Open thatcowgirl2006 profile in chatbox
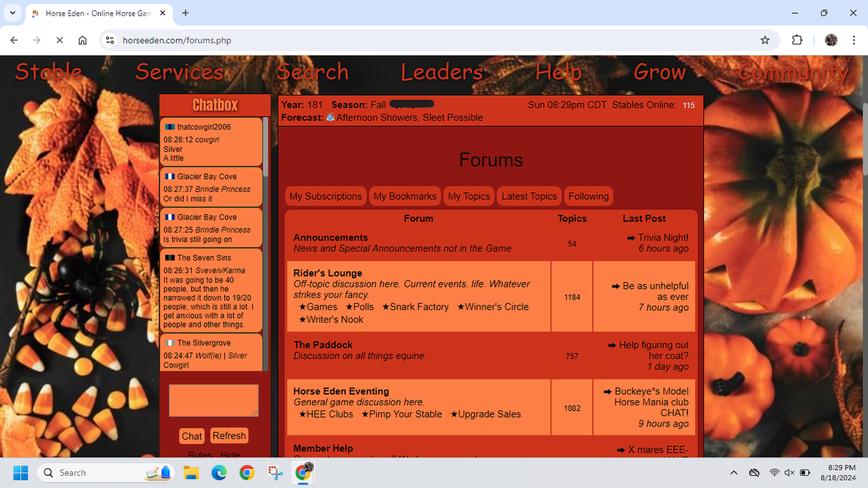 [203, 127]
